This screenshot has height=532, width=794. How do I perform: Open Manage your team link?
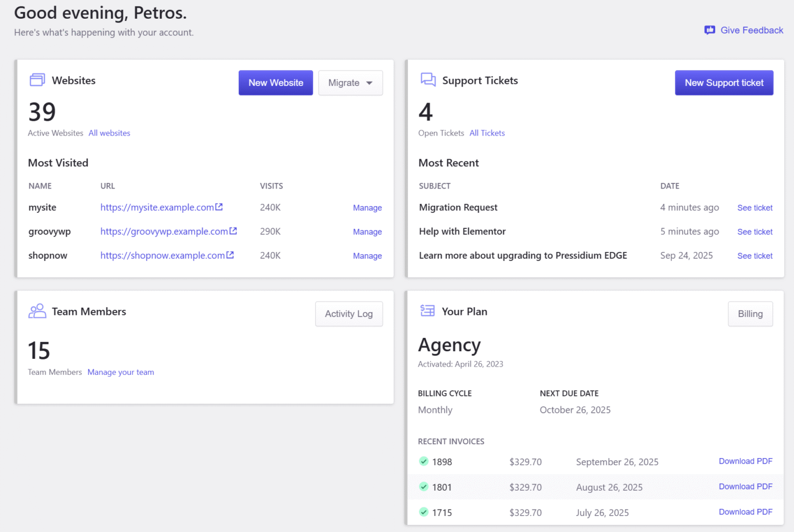pos(121,372)
